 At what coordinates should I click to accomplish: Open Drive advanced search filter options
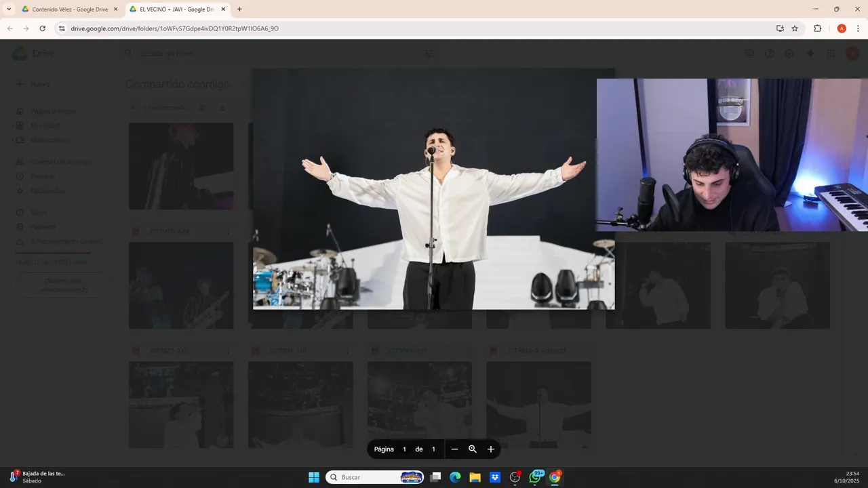(x=429, y=54)
